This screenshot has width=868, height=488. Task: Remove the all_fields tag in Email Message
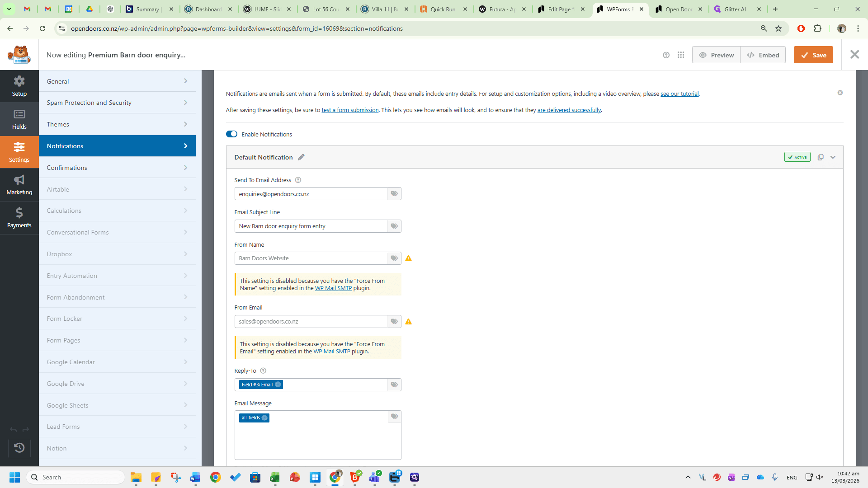(264, 418)
